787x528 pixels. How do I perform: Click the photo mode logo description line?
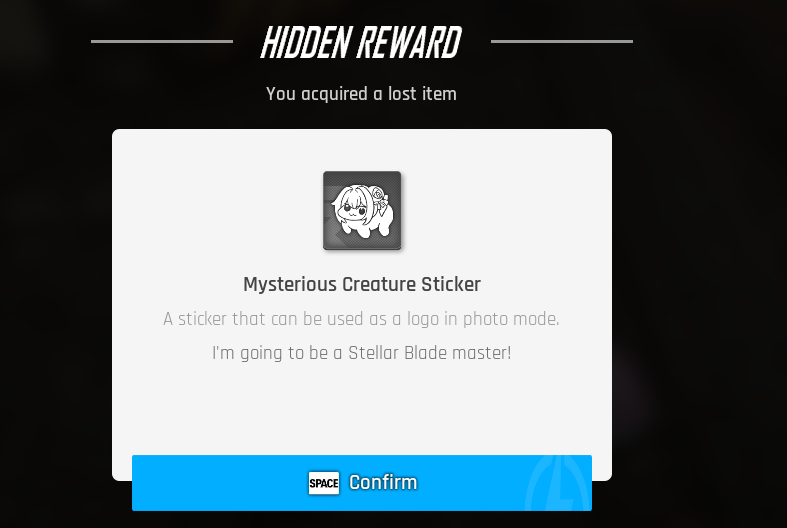coord(361,319)
